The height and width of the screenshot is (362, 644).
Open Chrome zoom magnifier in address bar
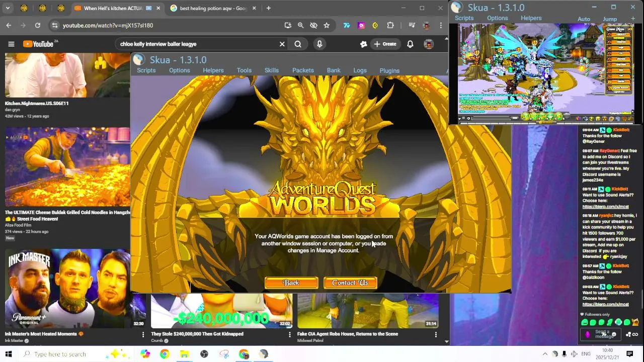coord(300,25)
